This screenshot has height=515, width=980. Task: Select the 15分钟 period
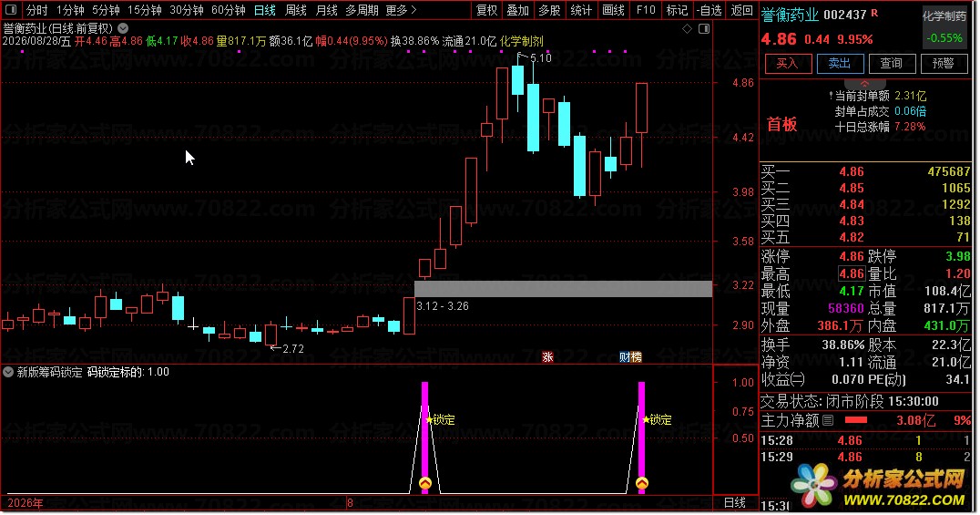coord(145,10)
